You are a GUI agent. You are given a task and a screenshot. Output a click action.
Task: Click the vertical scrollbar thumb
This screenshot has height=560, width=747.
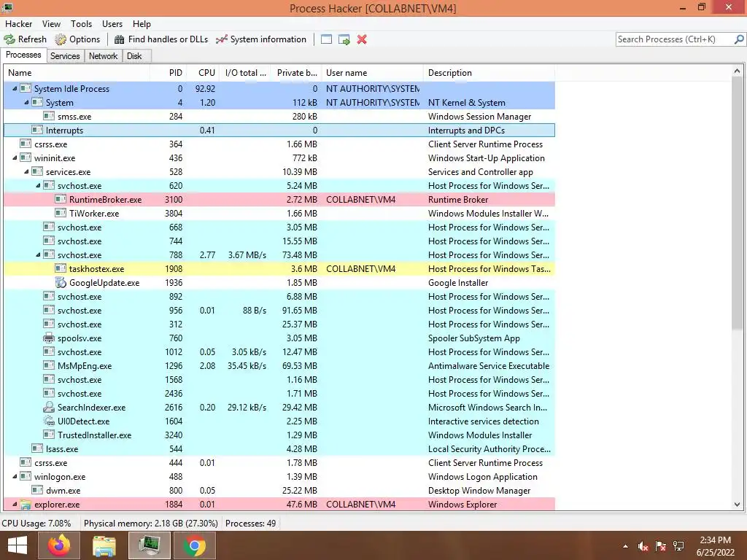tap(737, 204)
